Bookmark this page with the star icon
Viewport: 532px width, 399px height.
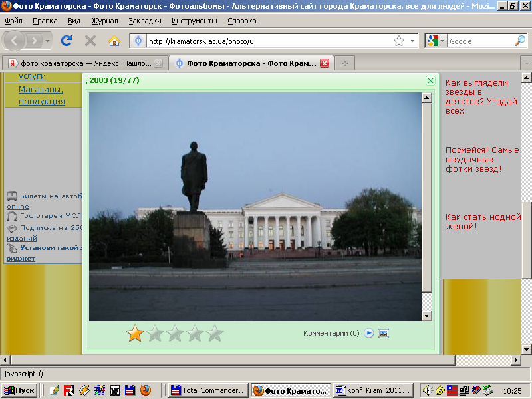click(399, 41)
